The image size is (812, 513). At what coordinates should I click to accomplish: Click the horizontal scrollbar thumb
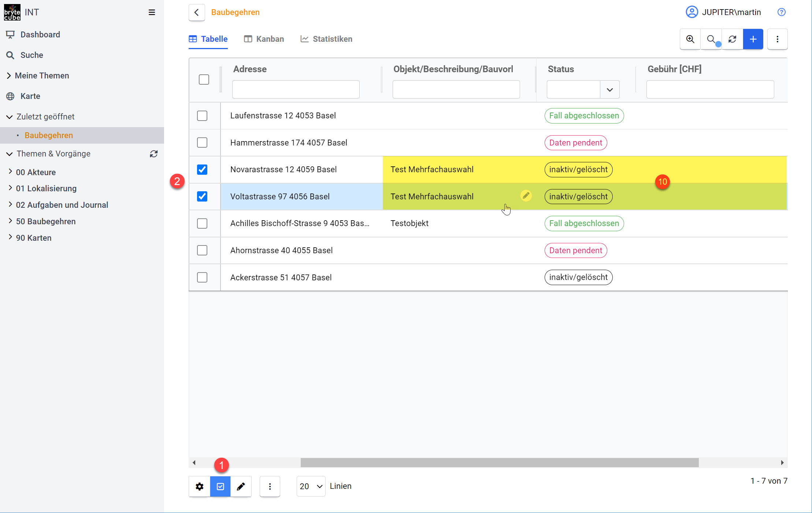pos(500,462)
